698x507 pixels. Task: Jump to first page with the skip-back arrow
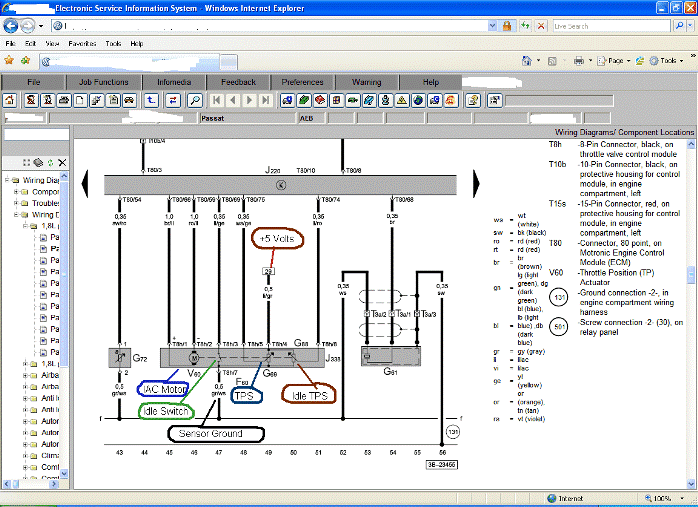pos(216,100)
